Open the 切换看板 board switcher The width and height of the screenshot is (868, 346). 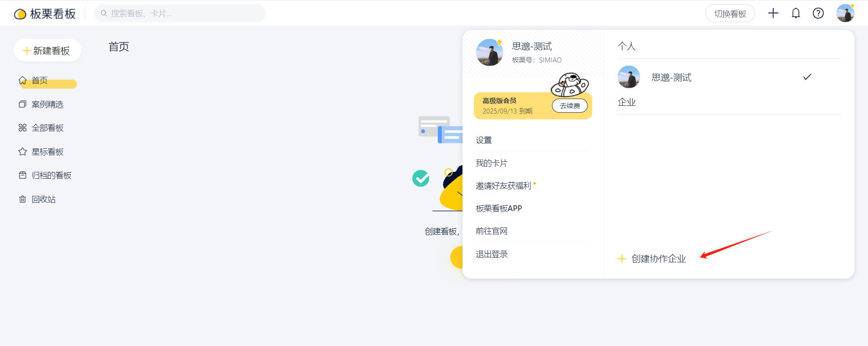tap(730, 14)
